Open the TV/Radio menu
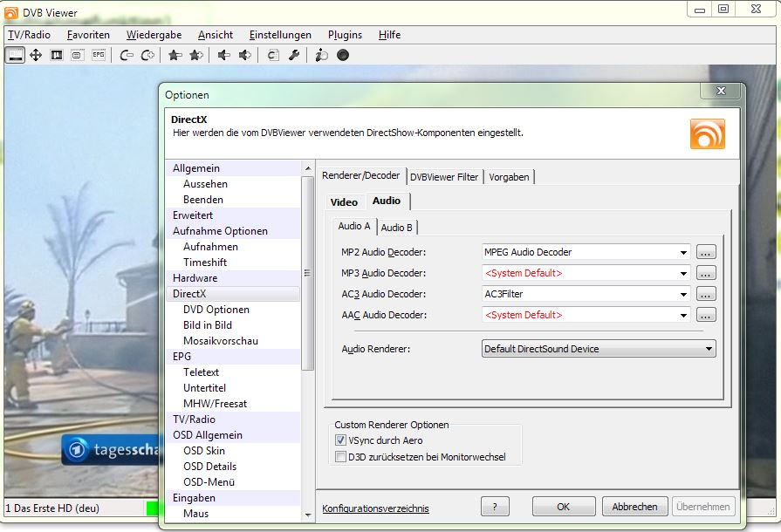The image size is (781, 532). click(x=29, y=35)
